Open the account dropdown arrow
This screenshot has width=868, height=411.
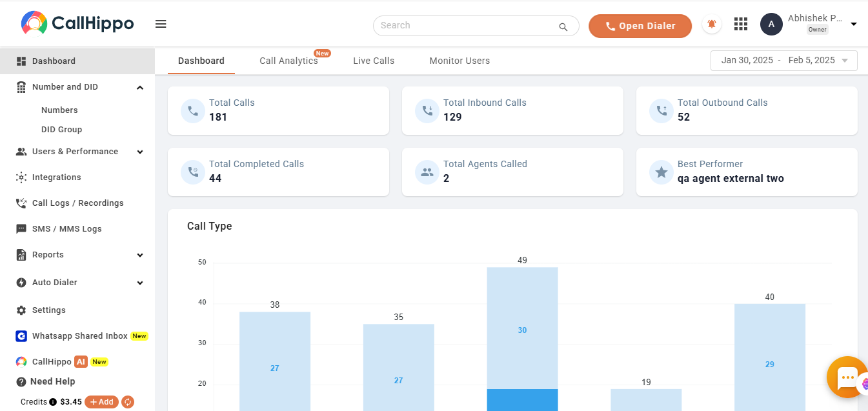[x=854, y=25]
